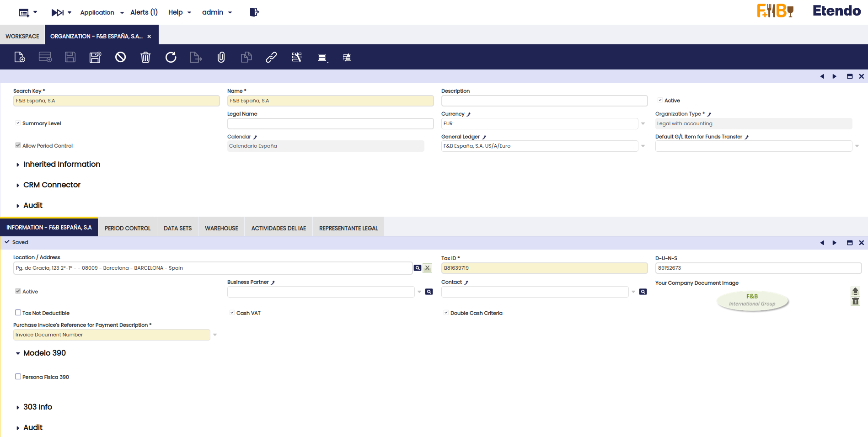Toggle Summary Level checkbox
The image size is (868, 437).
coord(18,123)
